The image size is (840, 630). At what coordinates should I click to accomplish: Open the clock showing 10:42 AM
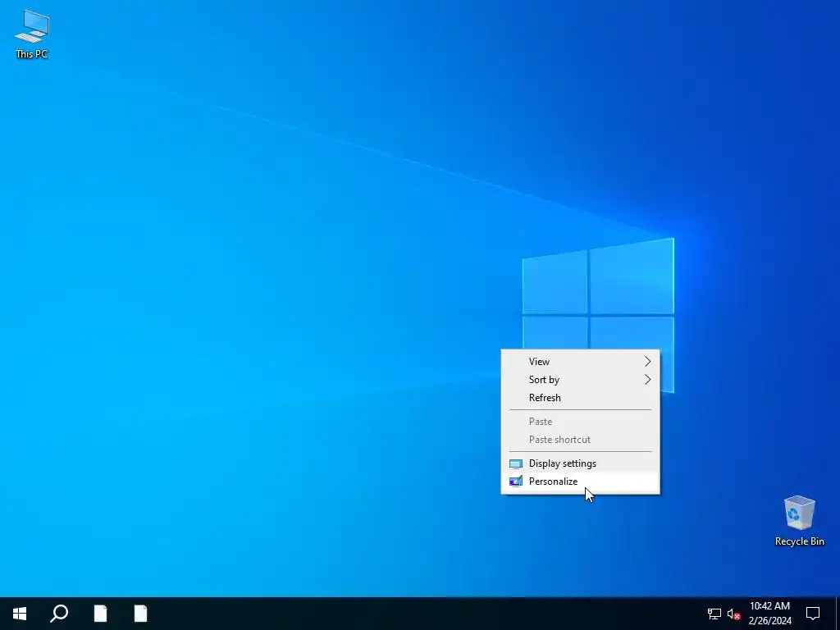click(769, 614)
